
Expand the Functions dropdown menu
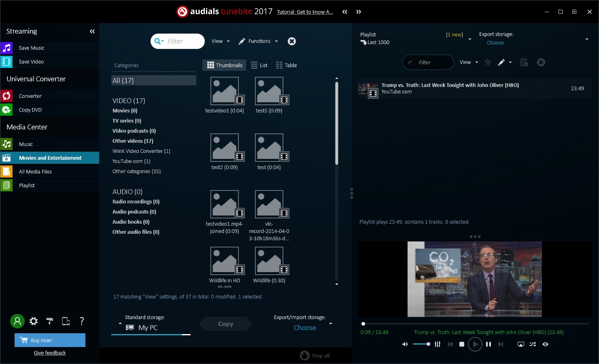click(x=259, y=41)
